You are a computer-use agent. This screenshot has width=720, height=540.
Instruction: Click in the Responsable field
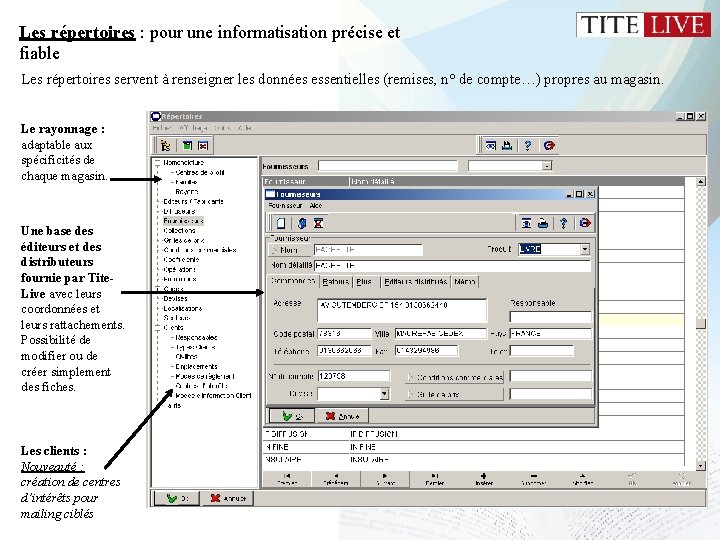point(550,317)
